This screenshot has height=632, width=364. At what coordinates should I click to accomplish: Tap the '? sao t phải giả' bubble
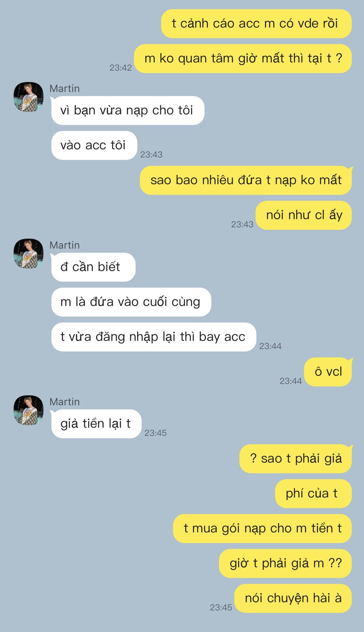[x=295, y=459]
